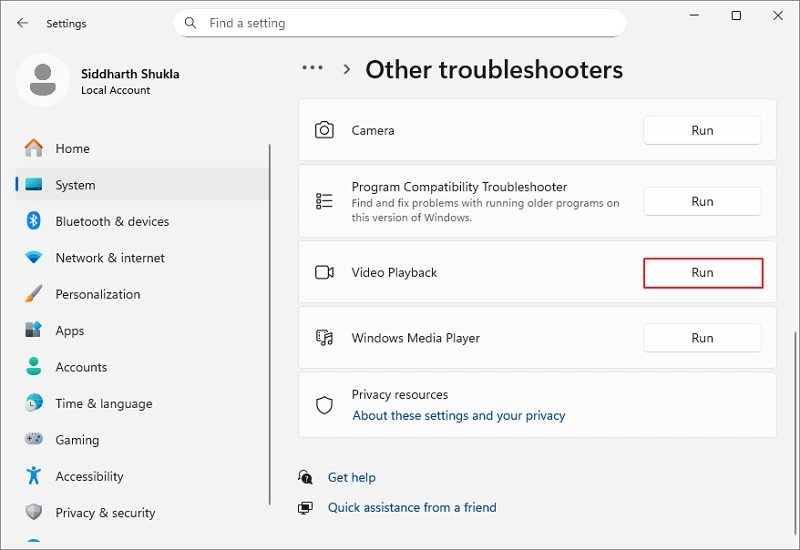Click the Quick assistance monitor icon

coord(305,508)
